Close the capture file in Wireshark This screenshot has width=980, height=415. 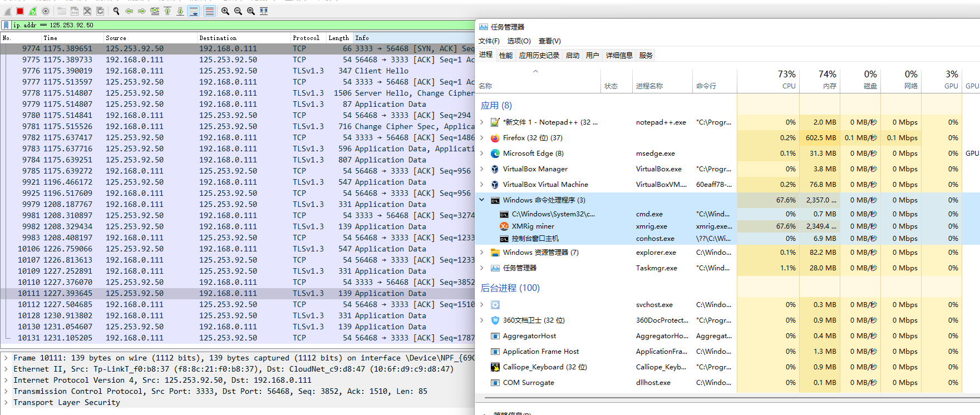coord(87,11)
